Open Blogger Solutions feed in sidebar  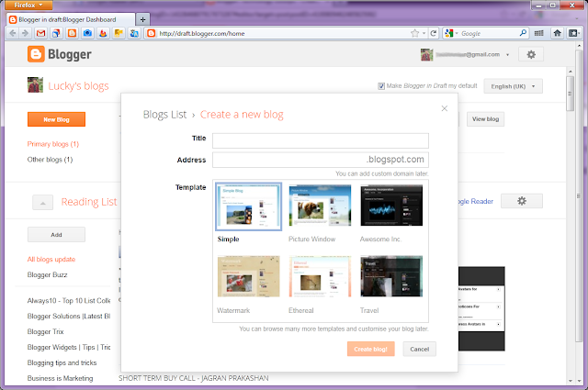[69, 317]
